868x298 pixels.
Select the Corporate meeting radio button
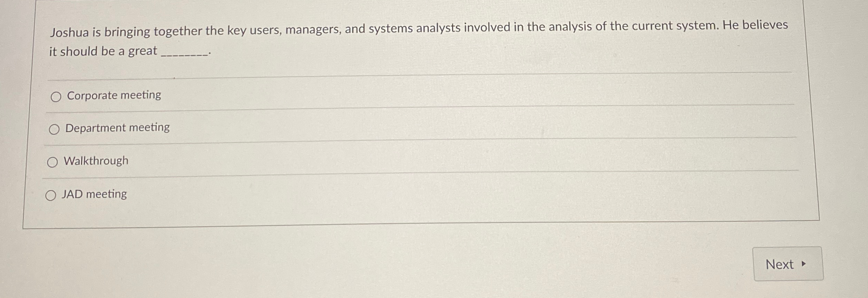point(55,97)
